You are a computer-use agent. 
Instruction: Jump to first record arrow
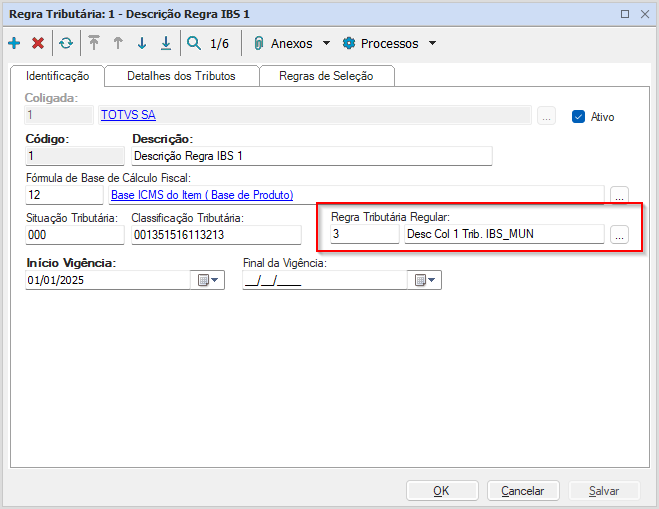point(94,43)
